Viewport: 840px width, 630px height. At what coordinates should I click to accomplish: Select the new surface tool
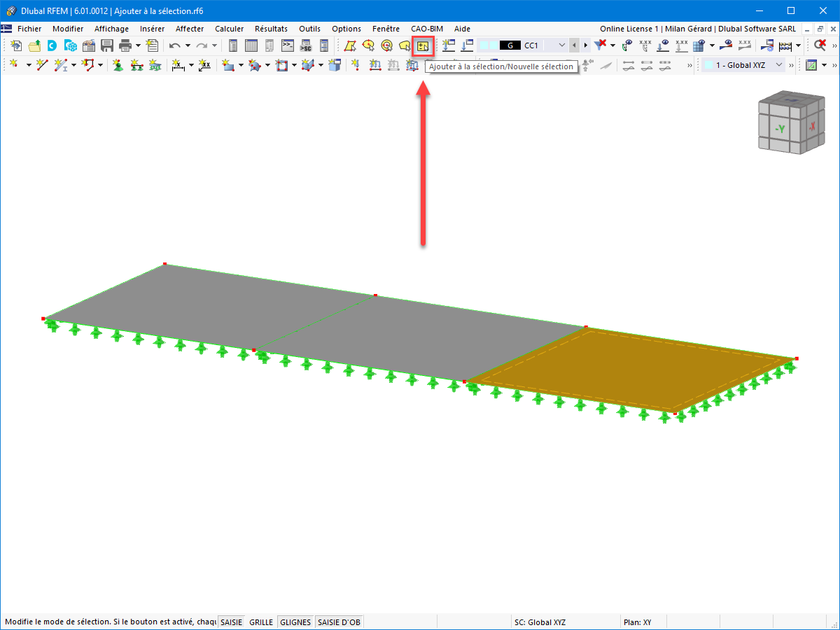(228, 65)
